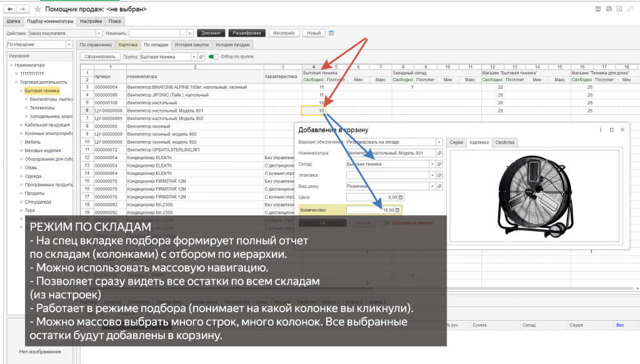This screenshot has height=364, width=640.
Task: Click the Сформировать button
Action: pos(100,57)
